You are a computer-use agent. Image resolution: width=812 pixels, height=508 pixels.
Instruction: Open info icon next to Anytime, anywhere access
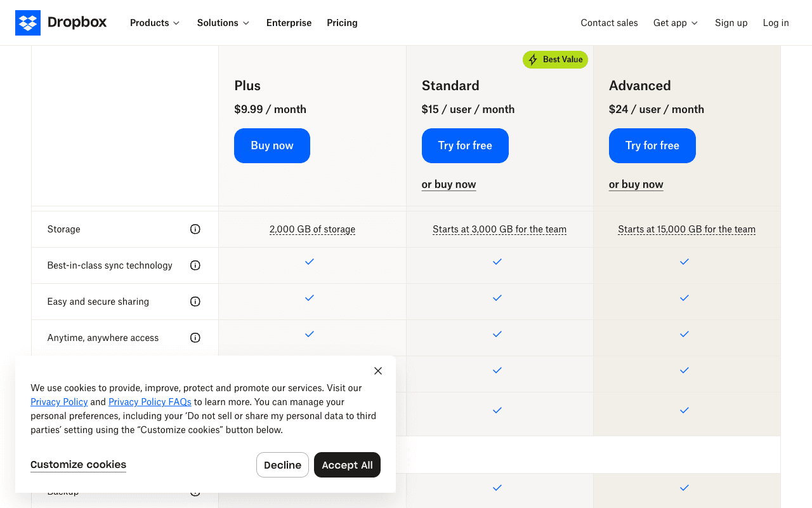(195, 338)
